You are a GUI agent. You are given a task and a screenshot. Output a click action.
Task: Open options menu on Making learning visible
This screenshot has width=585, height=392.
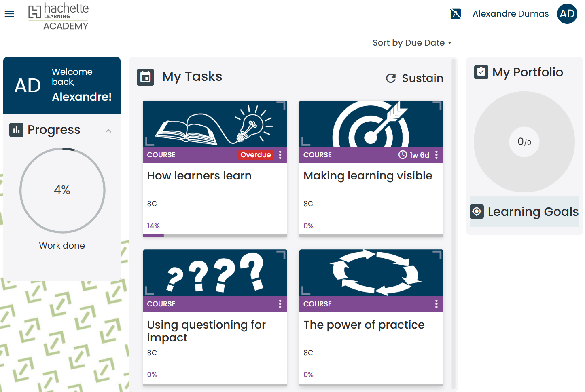pos(436,155)
